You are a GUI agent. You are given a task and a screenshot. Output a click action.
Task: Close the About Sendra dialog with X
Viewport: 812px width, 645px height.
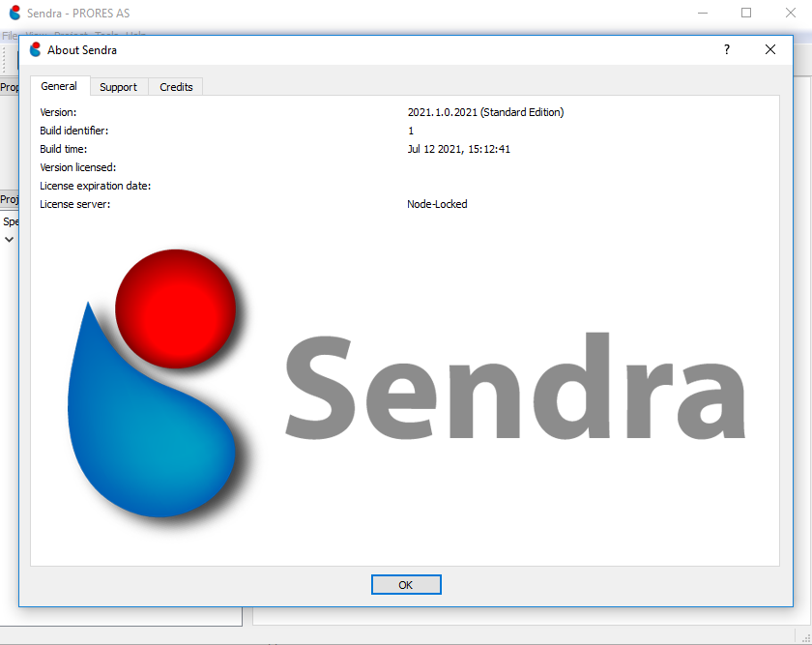coord(770,50)
